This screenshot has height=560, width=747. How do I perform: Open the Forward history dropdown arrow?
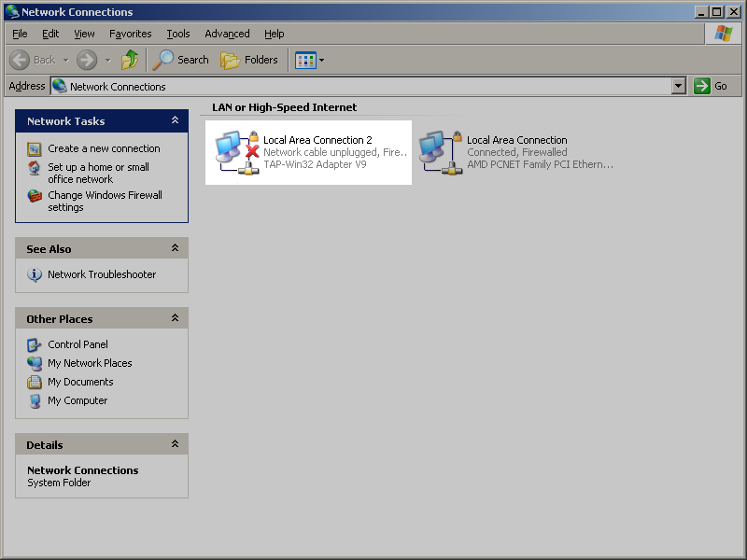pos(107,61)
